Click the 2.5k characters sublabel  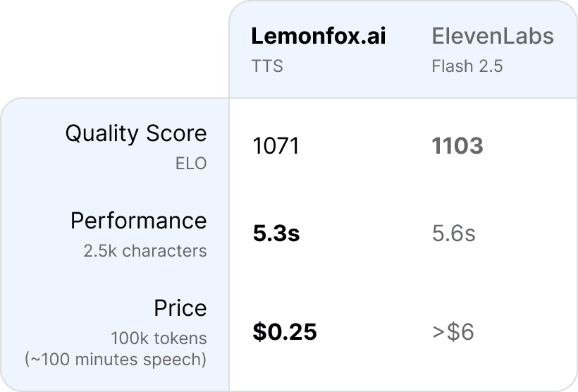click(x=147, y=250)
